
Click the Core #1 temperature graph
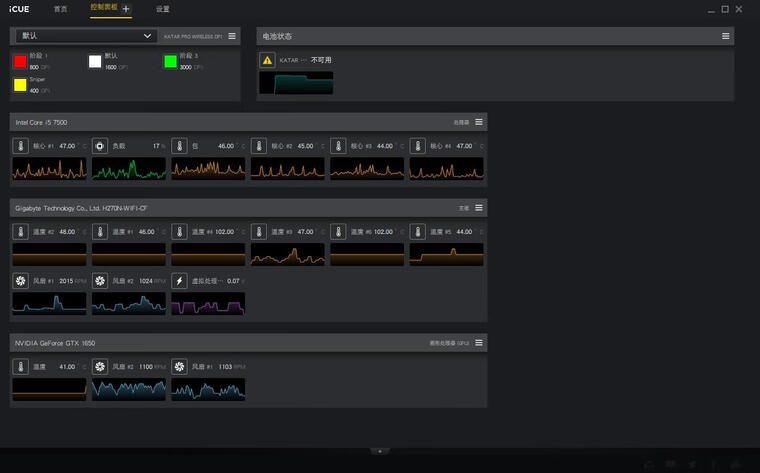(49, 168)
